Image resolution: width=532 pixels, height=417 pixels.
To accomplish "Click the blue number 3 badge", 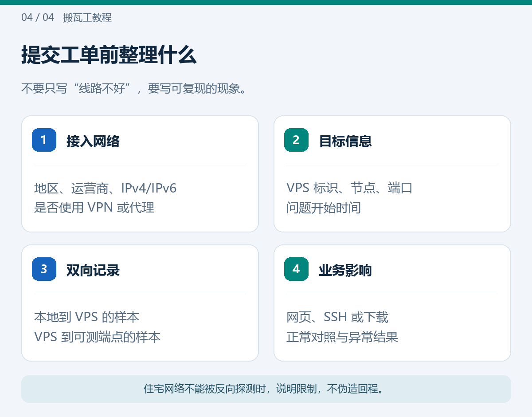I will (44, 269).
